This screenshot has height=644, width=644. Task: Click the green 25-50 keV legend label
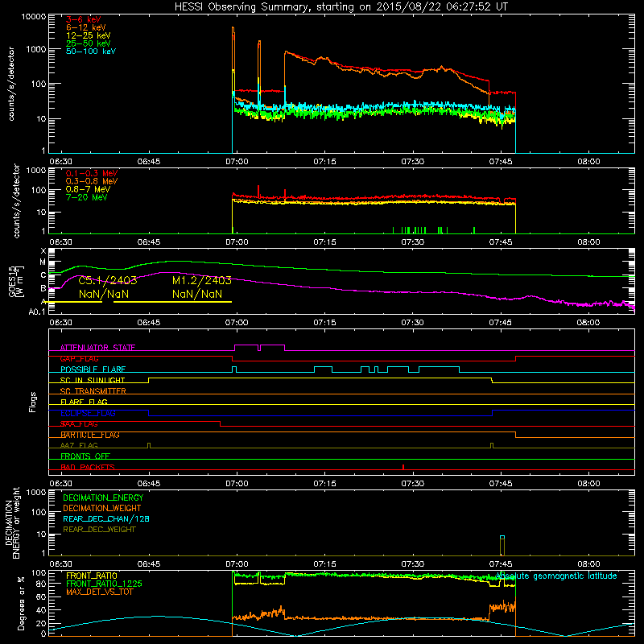coord(88,43)
